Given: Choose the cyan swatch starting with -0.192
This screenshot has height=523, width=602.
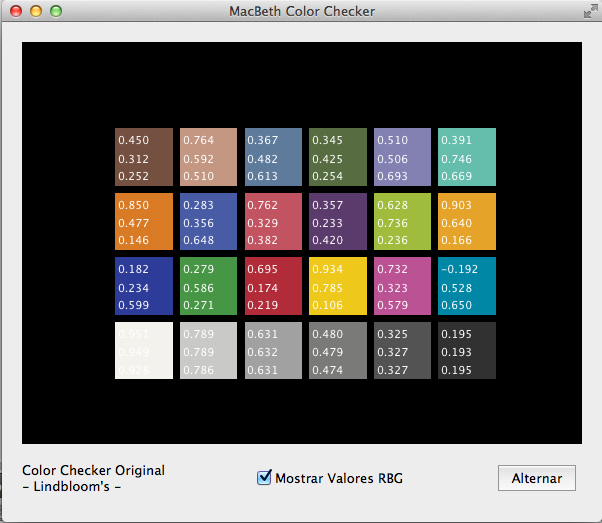Looking at the screenshot, I should (467, 286).
